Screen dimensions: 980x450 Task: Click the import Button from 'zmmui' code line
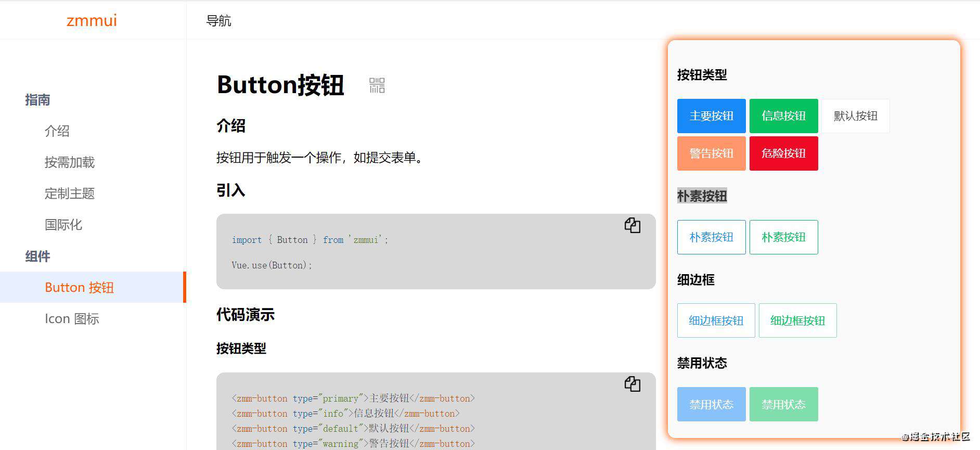[x=310, y=240]
